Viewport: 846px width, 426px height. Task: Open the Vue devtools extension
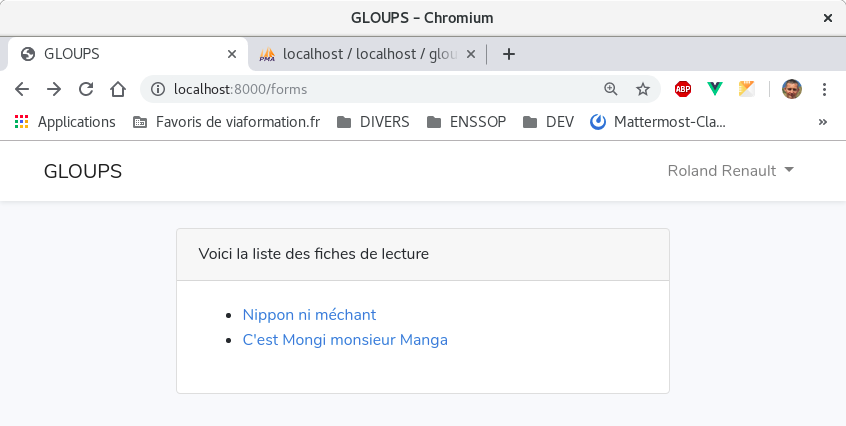coord(715,89)
